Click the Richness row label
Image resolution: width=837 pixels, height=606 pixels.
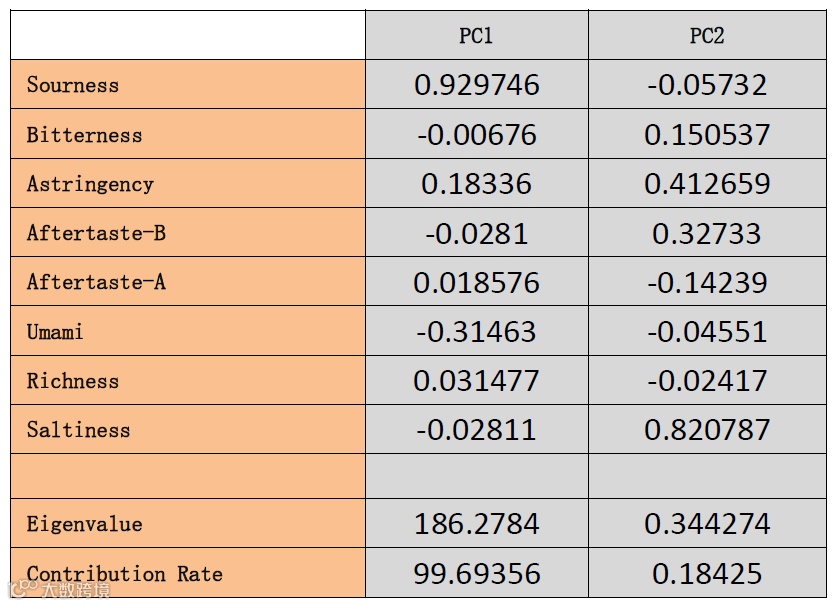pyautogui.click(x=73, y=381)
